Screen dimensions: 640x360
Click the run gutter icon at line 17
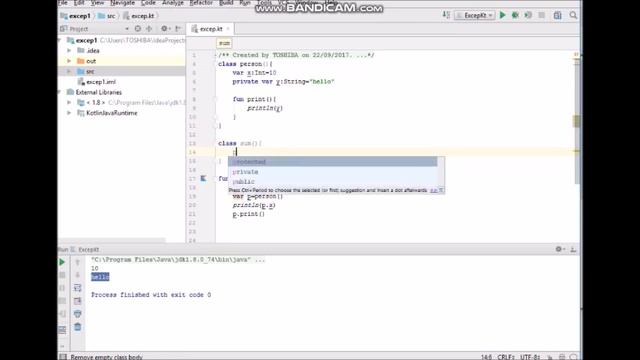(x=203, y=178)
